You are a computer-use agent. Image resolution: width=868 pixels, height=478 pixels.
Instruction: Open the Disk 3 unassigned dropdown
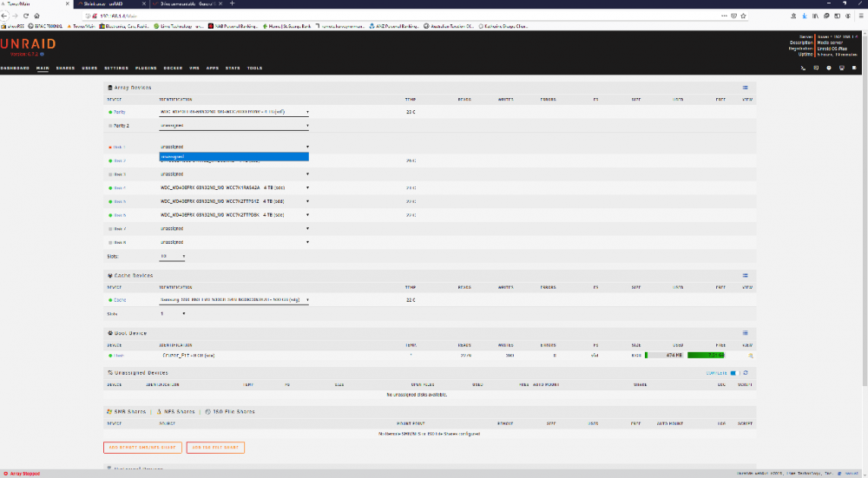[x=234, y=174]
